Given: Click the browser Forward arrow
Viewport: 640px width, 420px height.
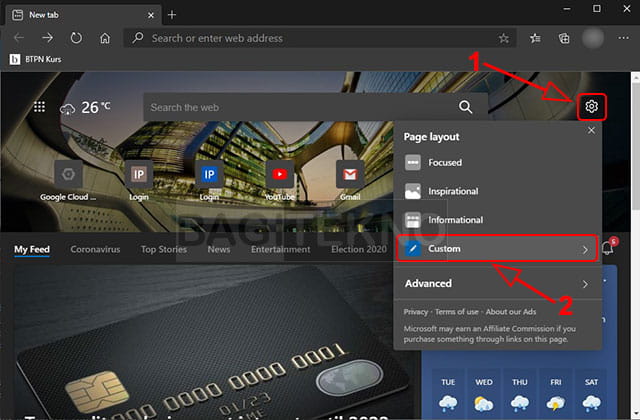Looking at the screenshot, I should [x=47, y=38].
